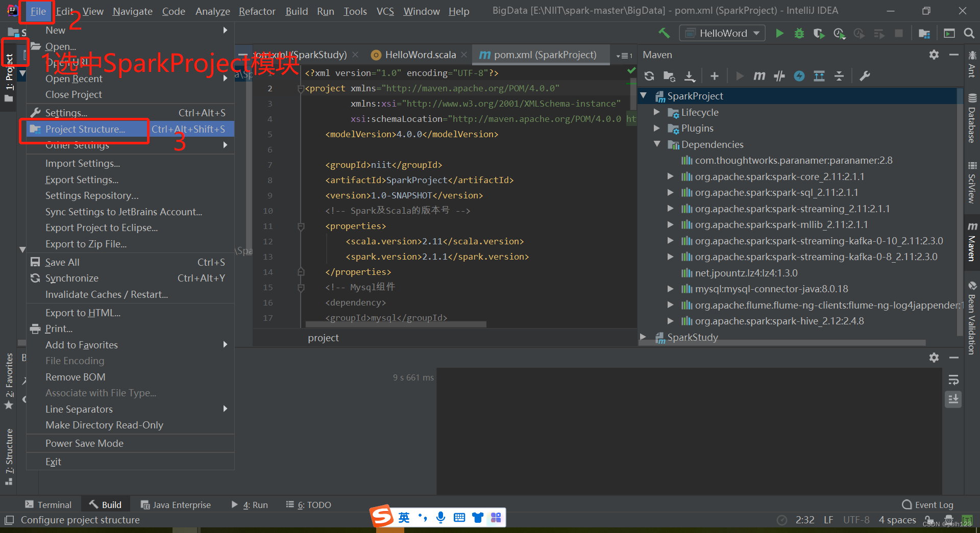The image size is (980, 533).
Task: Click Sogou IME microphone voice input
Action: [441, 518]
